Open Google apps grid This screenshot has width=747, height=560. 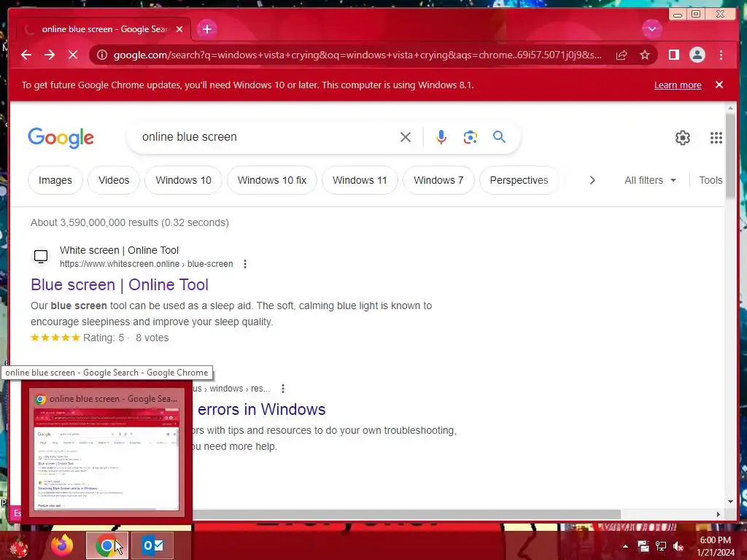tap(716, 138)
